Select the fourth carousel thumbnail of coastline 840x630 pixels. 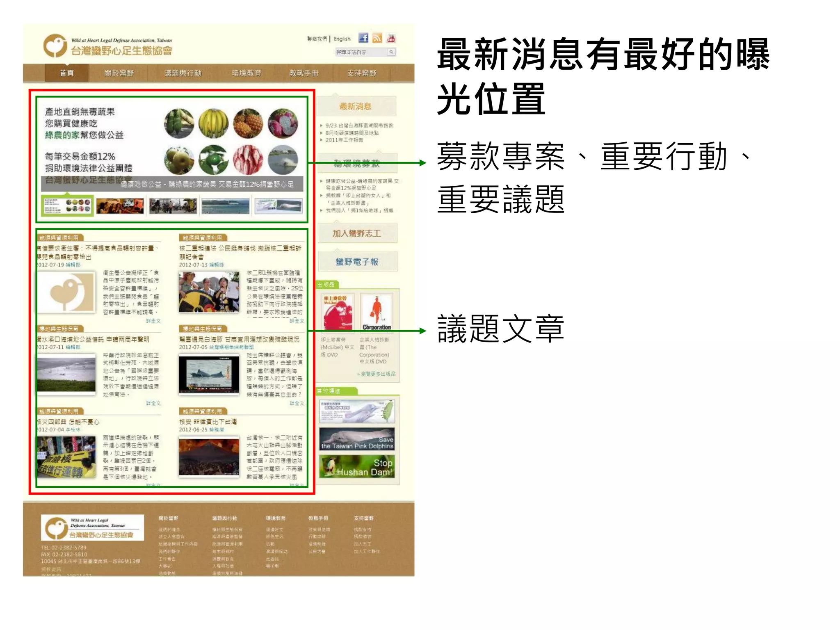pyautogui.click(x=226, y=206)
